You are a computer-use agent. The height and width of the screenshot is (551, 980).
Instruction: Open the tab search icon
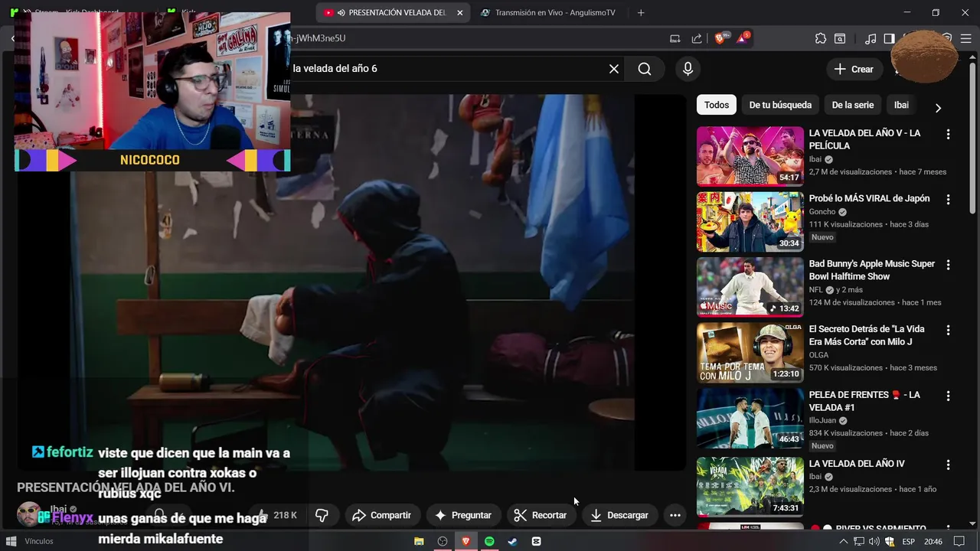(x=840, y=38)
